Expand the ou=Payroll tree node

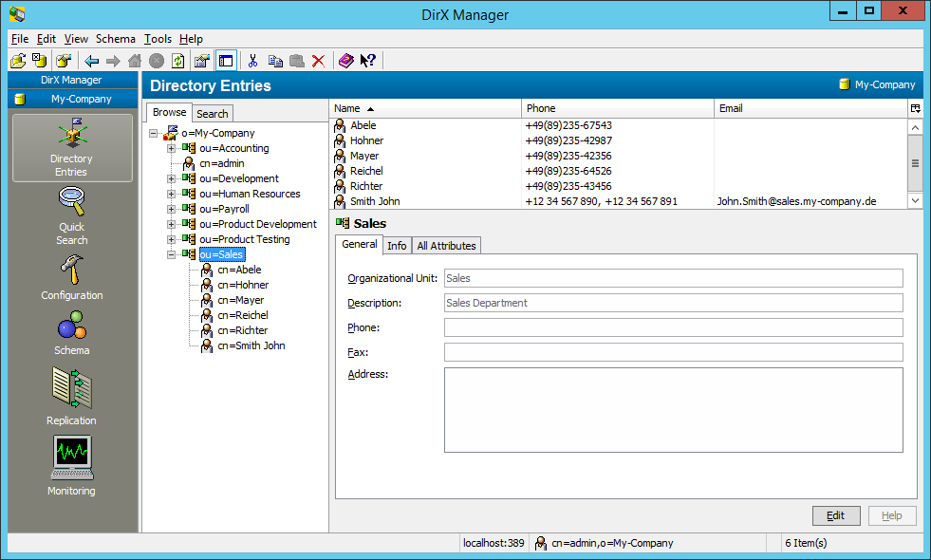coord(171,209)
